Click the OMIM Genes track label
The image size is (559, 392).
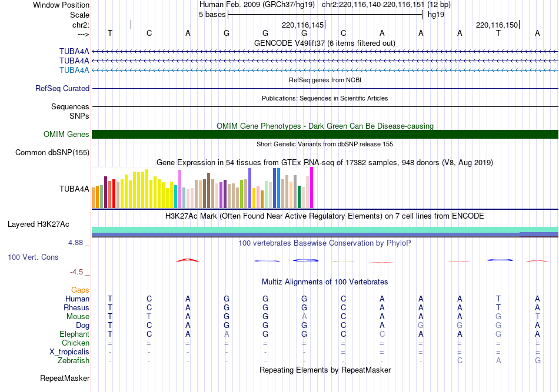tap(66, 134)
